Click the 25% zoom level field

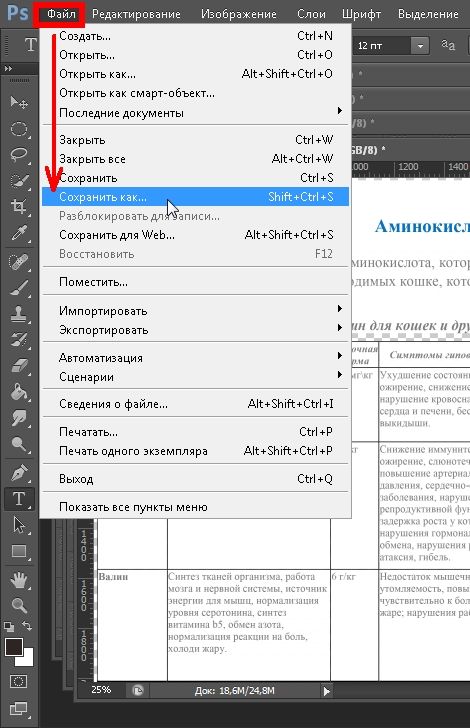tap(101, 690)
